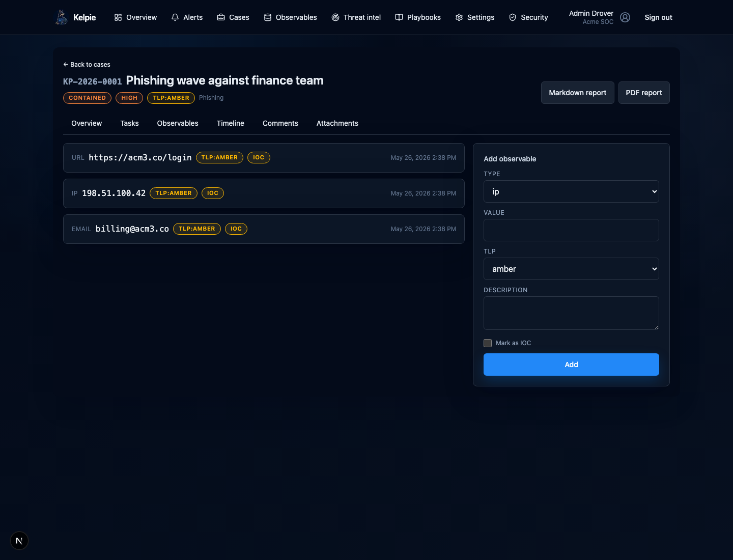Expand the TLP dropdown showing amber

tap(571, 269)
